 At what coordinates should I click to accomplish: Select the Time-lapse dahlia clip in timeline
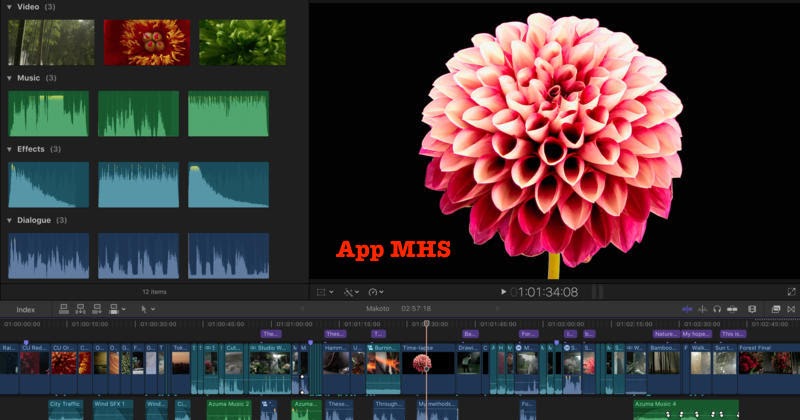(x=428, y=368)
